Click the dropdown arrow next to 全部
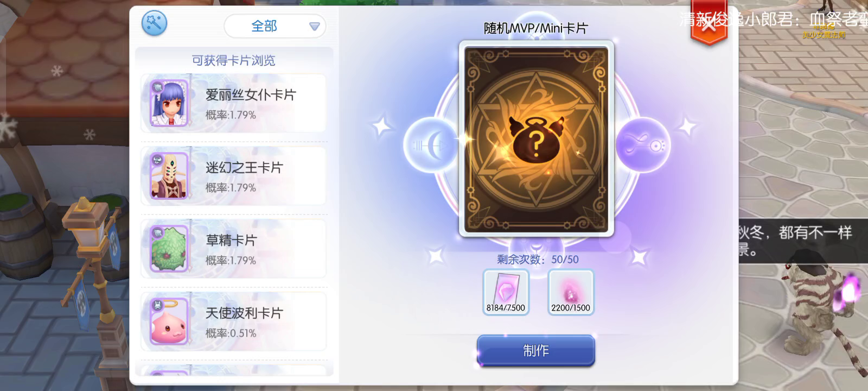Screen dimensions: 868x391 [314, 27]
